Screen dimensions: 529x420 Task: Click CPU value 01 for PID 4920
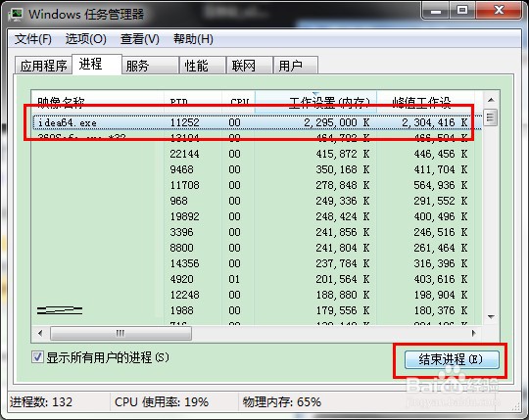pos(234,279)
